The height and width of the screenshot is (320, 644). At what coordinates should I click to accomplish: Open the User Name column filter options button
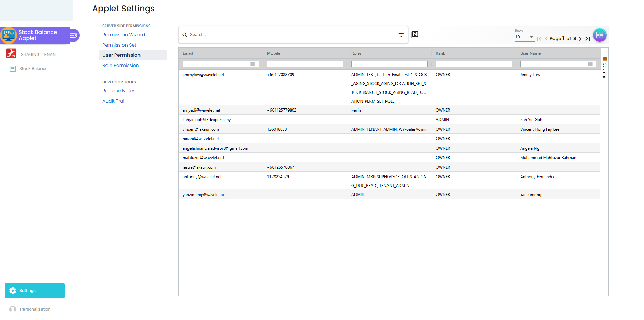coord(590,64)
